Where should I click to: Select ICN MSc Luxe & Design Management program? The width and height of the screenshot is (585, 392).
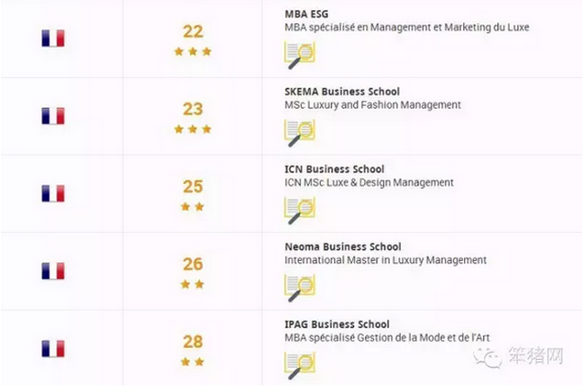coord(369,182)
